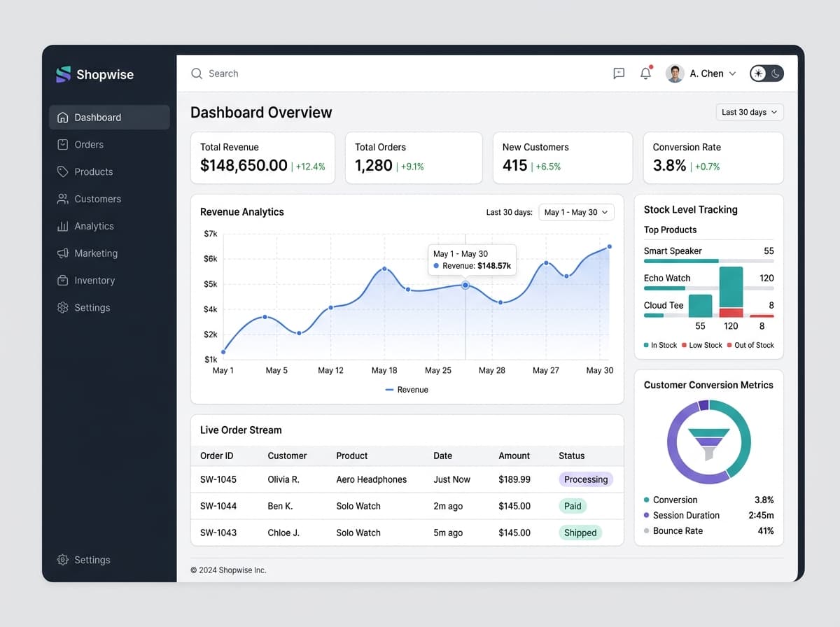
Task: Navigate to Analytics menu item
Action: click(x=109, y=226)
